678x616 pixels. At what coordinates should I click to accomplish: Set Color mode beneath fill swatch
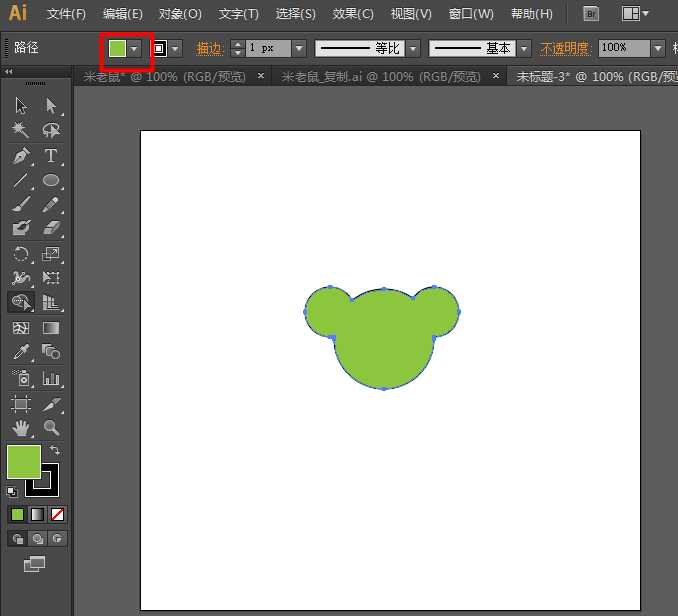pos(17,514)
